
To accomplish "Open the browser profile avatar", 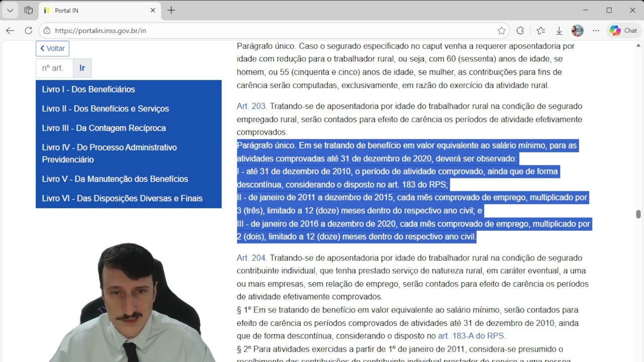I will (578, 31).
